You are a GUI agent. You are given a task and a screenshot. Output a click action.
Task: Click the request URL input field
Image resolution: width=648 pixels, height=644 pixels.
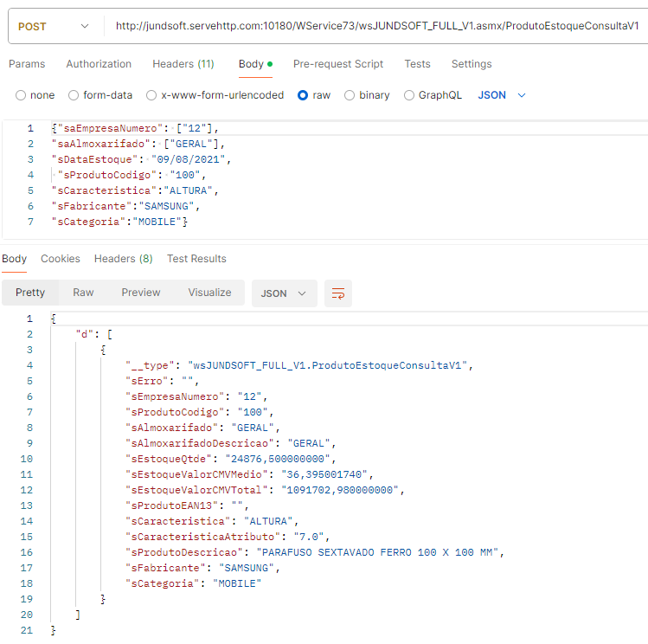(376, 26)
